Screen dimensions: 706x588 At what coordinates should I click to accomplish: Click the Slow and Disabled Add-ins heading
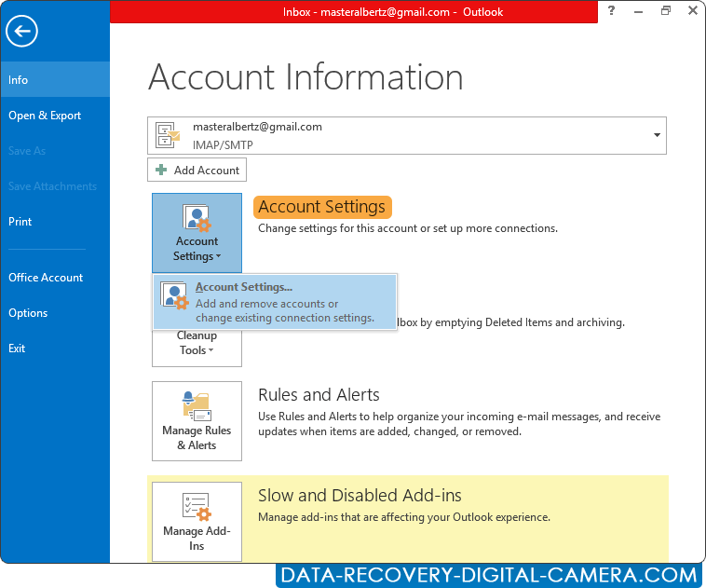[360, 495]
